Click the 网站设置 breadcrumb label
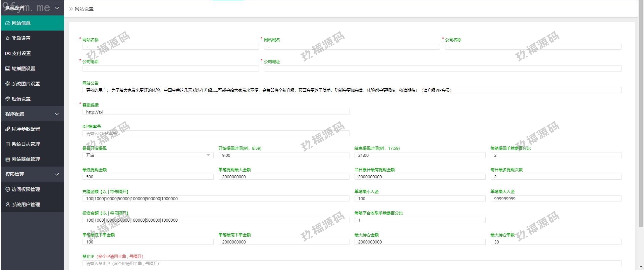 click(x=84, y=9)
